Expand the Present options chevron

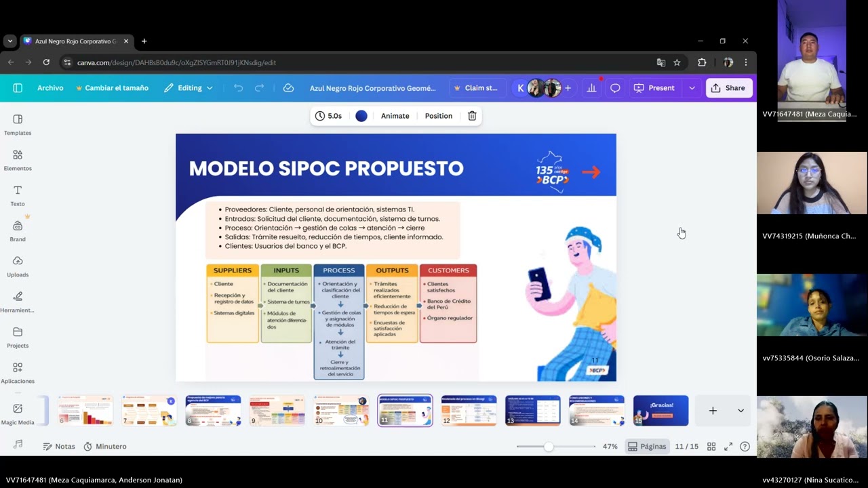point(692,88)
